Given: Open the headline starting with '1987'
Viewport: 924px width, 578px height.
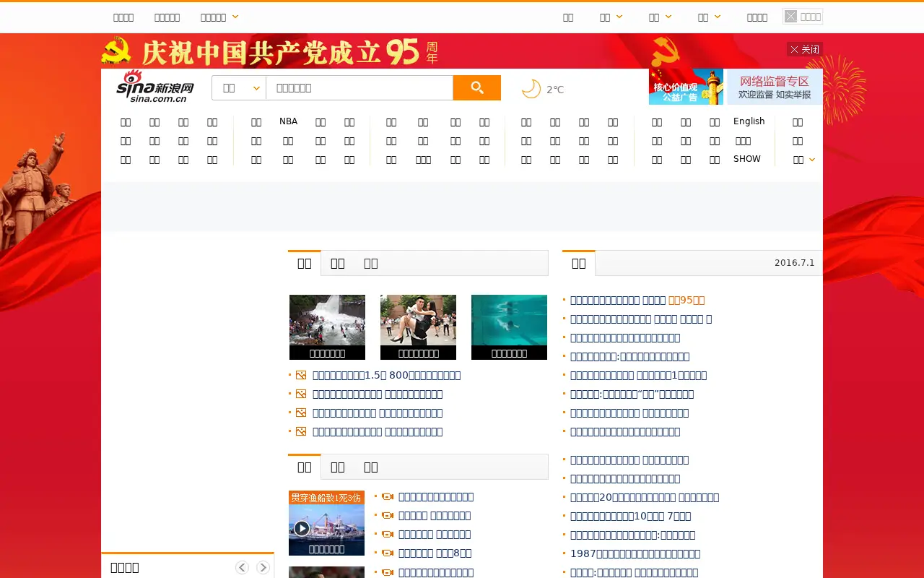Looking at the screenshot, I should [x=635, y=553].
